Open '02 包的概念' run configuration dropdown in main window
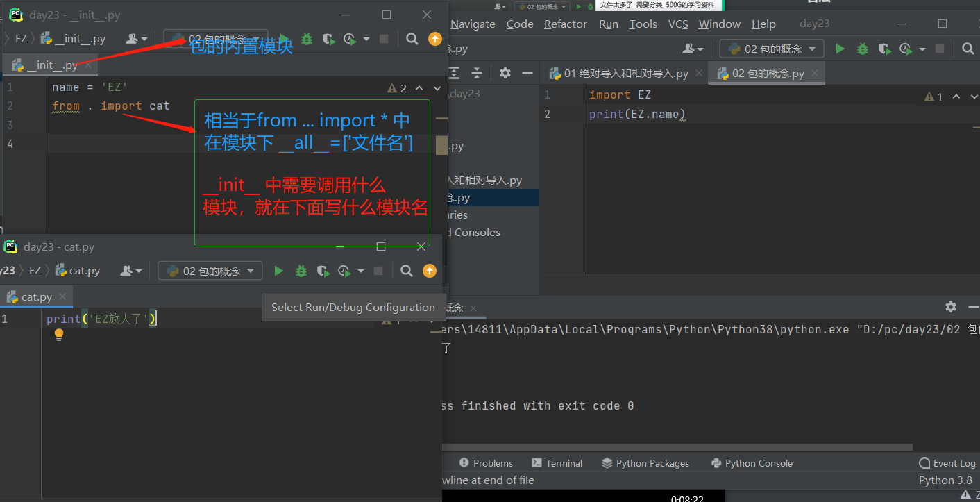 click(x=772, y=49)
